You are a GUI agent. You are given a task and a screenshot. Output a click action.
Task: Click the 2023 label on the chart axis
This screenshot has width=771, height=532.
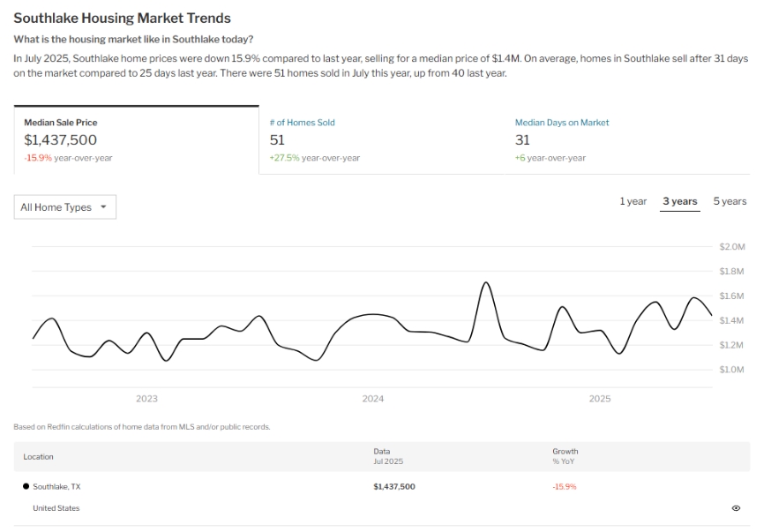146,399
